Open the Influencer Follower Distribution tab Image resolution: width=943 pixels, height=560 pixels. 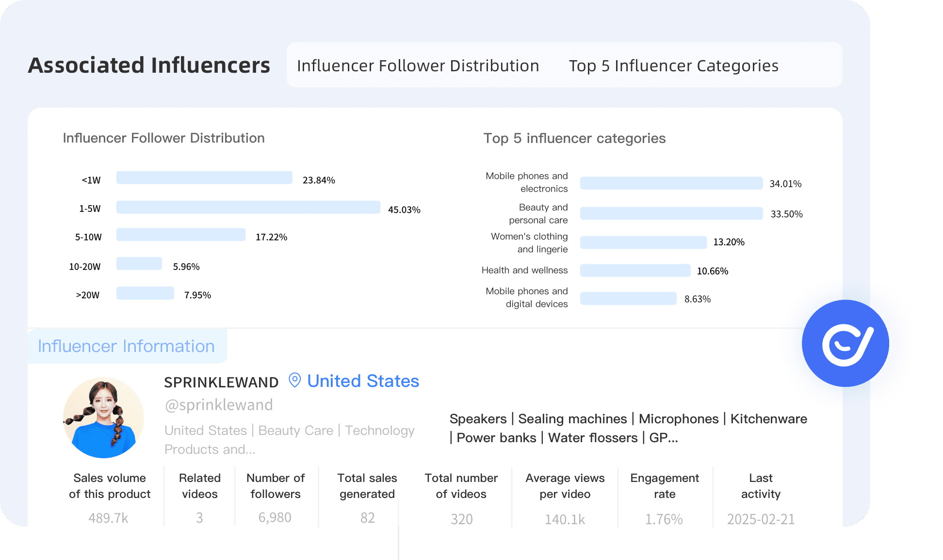click(x=418, y=65)
